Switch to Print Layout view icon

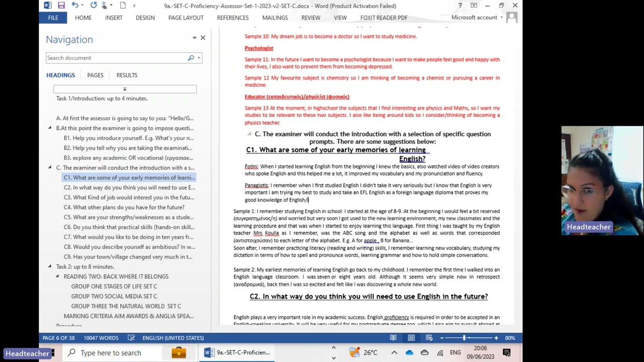pyautogui.click(x=411, y=338)
